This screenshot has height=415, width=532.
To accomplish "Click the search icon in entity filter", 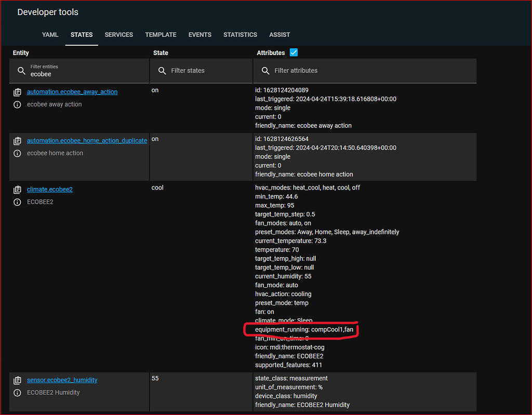I will (x=21, y=71).
